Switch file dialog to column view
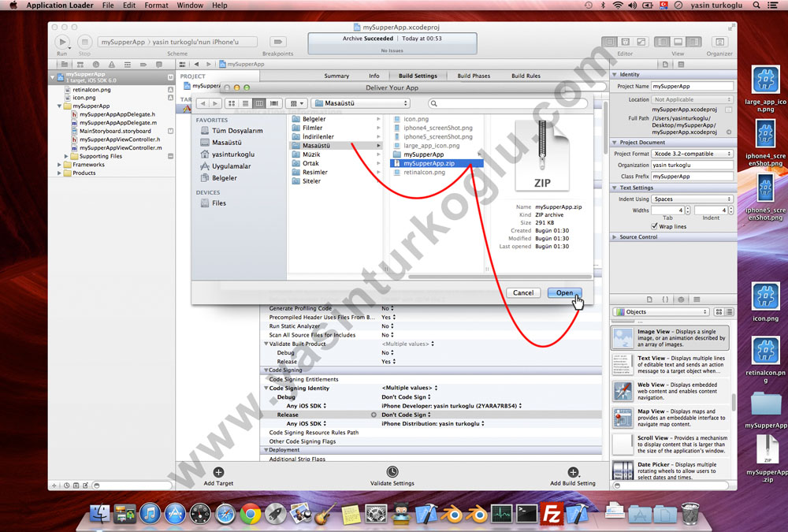 (x=259, y=103)
